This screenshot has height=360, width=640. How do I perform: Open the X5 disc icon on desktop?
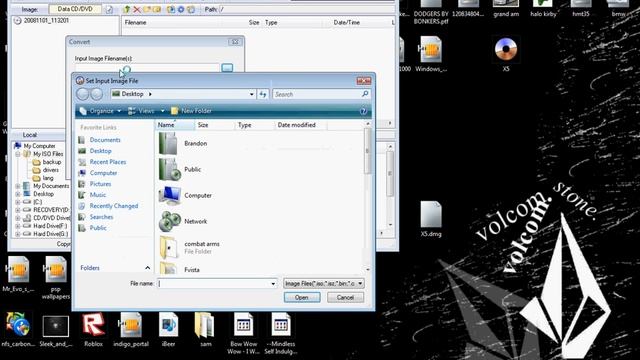tap(506, 53)
